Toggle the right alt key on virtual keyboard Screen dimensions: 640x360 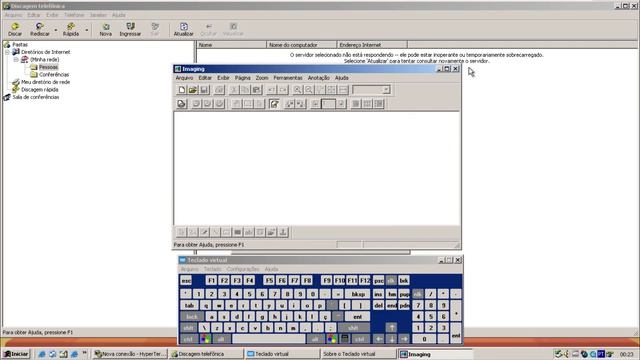click(316, 339)
